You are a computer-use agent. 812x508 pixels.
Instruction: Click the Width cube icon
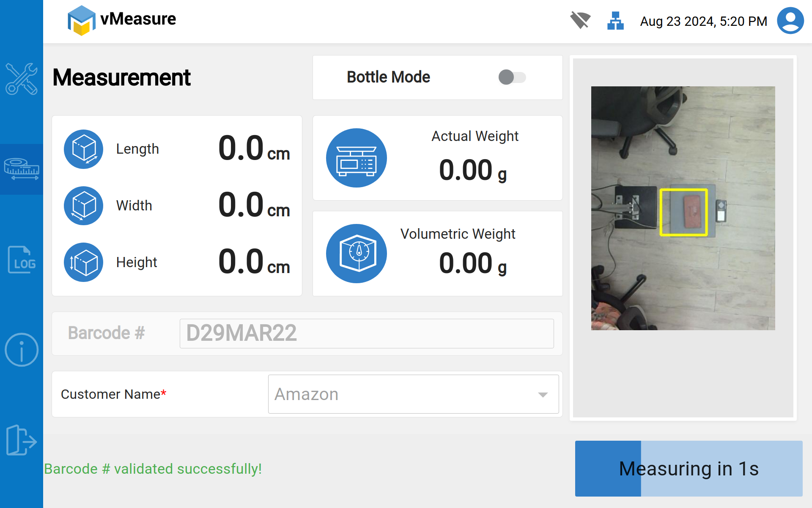coord(83,206)
